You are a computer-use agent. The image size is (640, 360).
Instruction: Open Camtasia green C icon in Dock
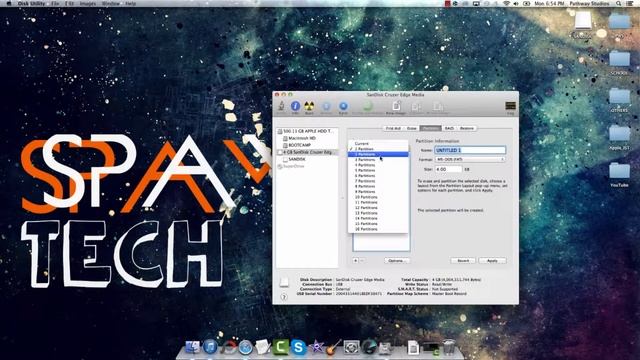pyautogui.click(x=280, y=347)
